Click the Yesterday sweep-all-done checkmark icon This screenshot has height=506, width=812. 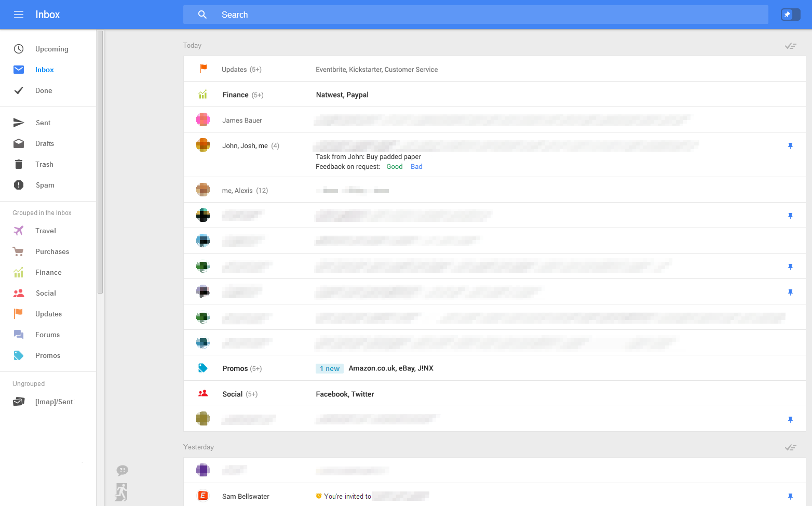pyautogui.click(x=790, y=447)
